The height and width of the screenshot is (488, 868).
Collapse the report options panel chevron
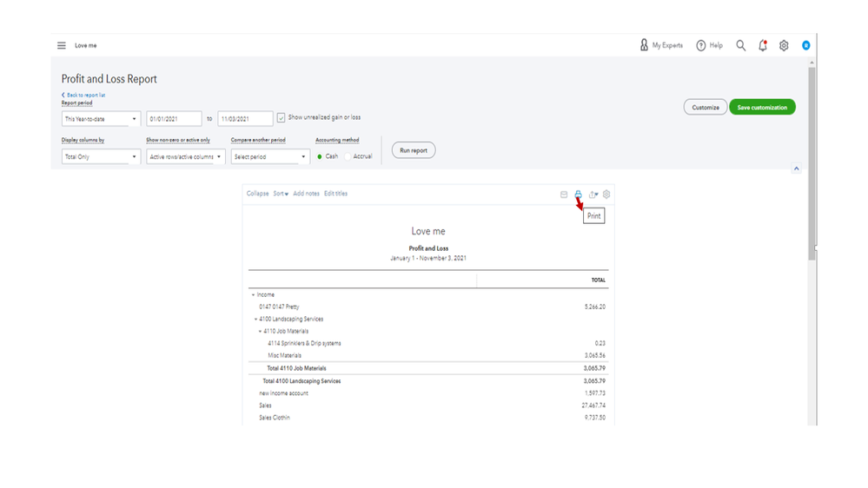click(796, 168)
